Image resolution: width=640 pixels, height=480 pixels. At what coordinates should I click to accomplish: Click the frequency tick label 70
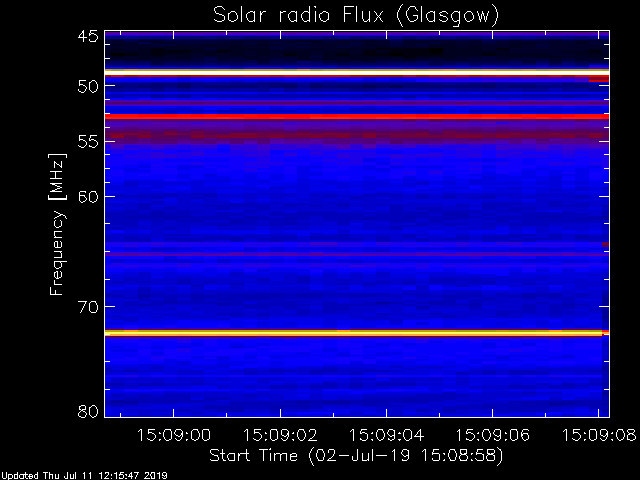click(88, 307)
